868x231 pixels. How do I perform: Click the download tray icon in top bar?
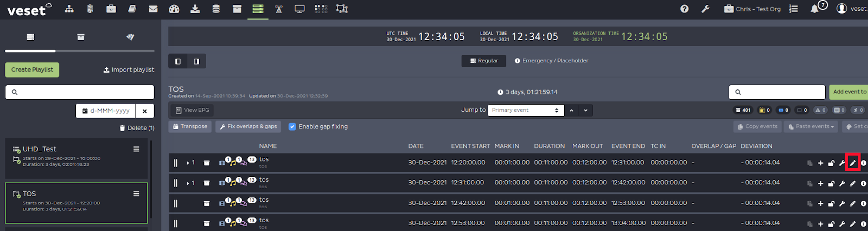[x=195, y=9]
